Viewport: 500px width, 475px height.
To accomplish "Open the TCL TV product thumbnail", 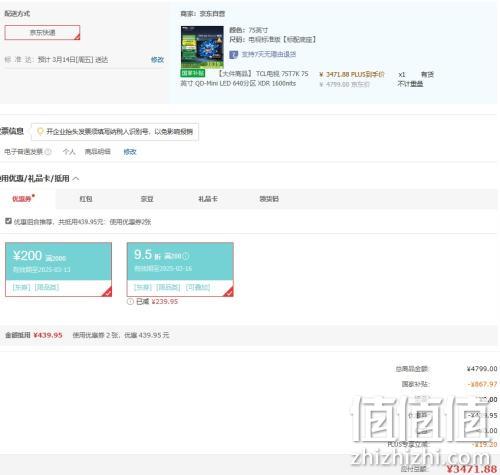I will click(202, 47).
